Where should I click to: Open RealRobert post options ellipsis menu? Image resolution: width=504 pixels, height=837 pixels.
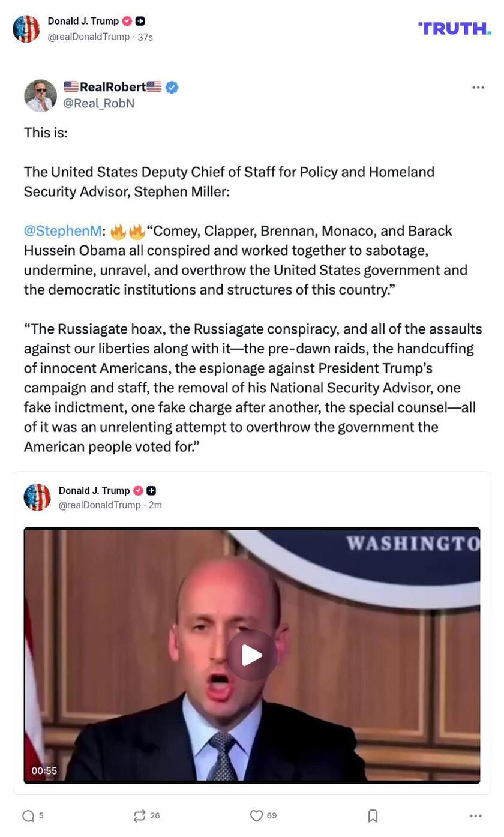[x=478, y=88]
